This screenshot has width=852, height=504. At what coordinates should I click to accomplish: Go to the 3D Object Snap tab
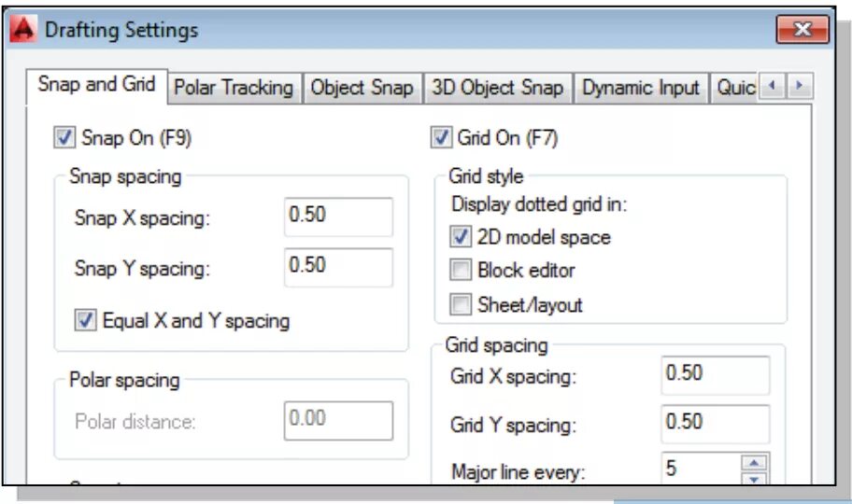pos(497,88)
